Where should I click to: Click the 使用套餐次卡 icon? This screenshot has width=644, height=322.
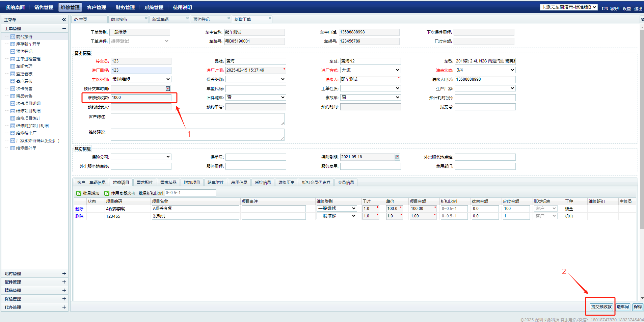107,193
